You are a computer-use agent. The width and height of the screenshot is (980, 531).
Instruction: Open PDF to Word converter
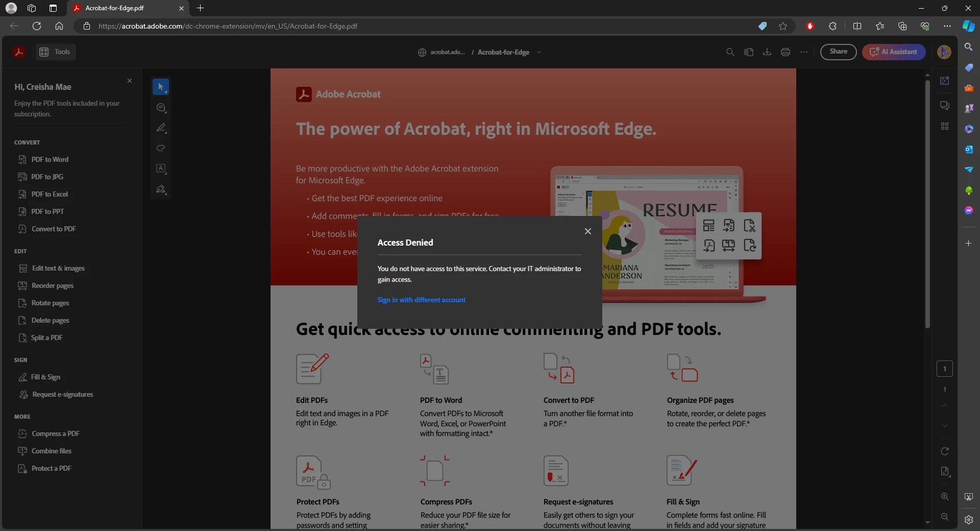point(43,159)
